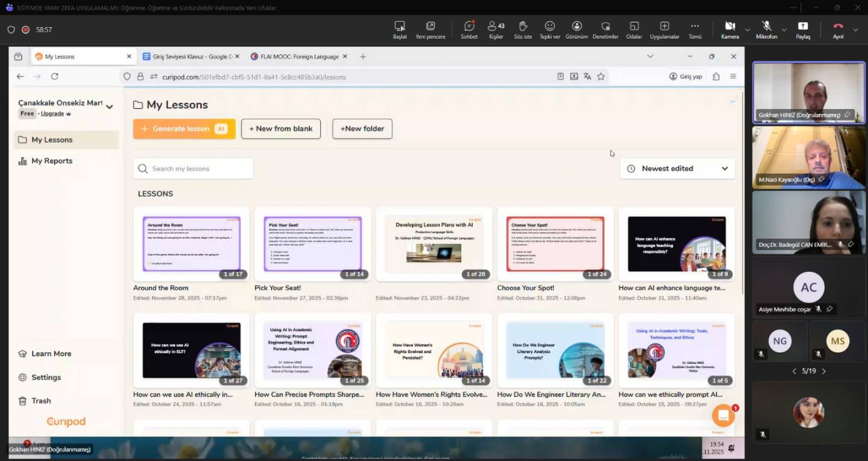Toggle the Kamera on or off
The width and height of the screenshot is (868, 461).
729,27
